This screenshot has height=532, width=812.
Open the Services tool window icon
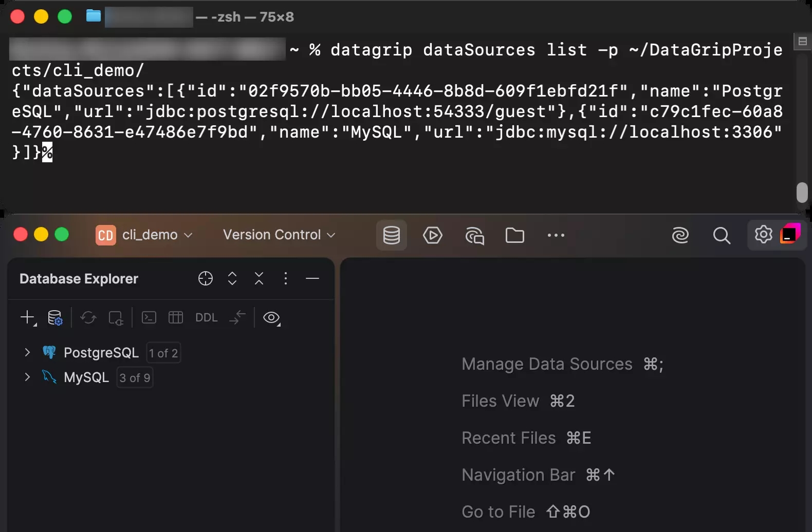click(x=432, y=235)
